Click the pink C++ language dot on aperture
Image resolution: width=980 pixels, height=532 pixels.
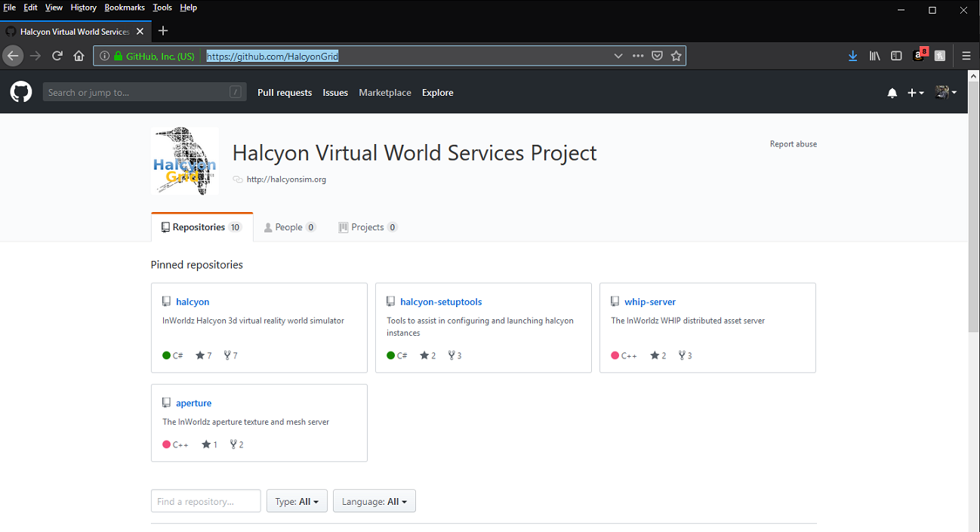click(x=167, y=444)
